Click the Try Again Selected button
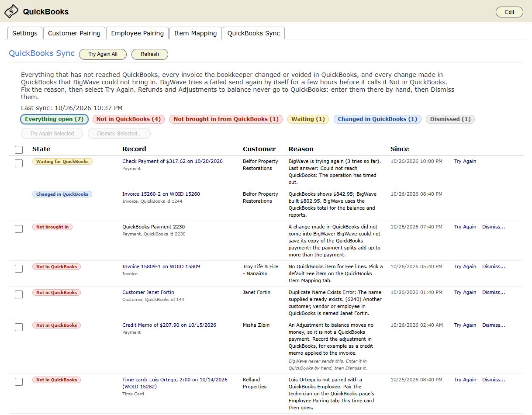Image resolution: width=532 pixels, height=415 pixels. [52, 134]
